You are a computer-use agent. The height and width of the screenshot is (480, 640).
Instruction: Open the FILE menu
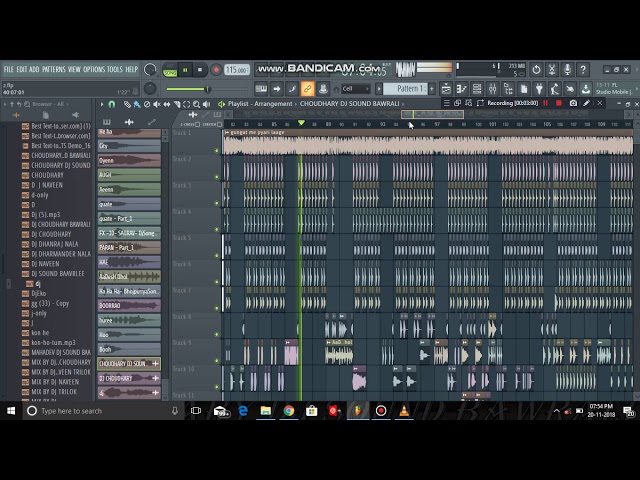coord(9,69)
